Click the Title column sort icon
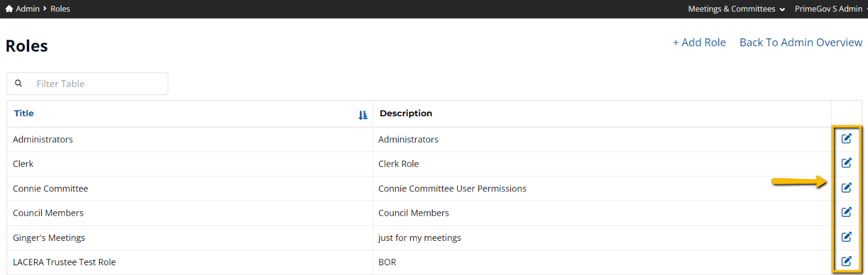868x275 pixels. click(363, 115)
